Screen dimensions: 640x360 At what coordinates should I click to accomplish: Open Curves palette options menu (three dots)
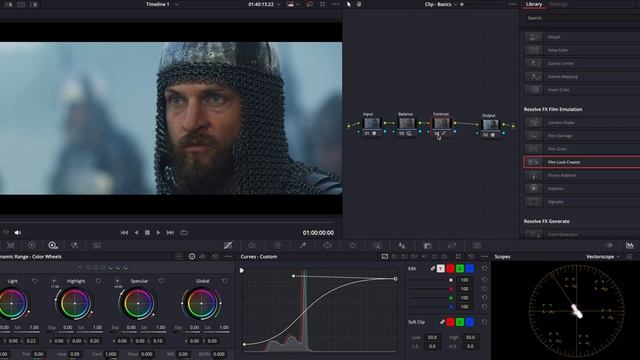point(484,257)
